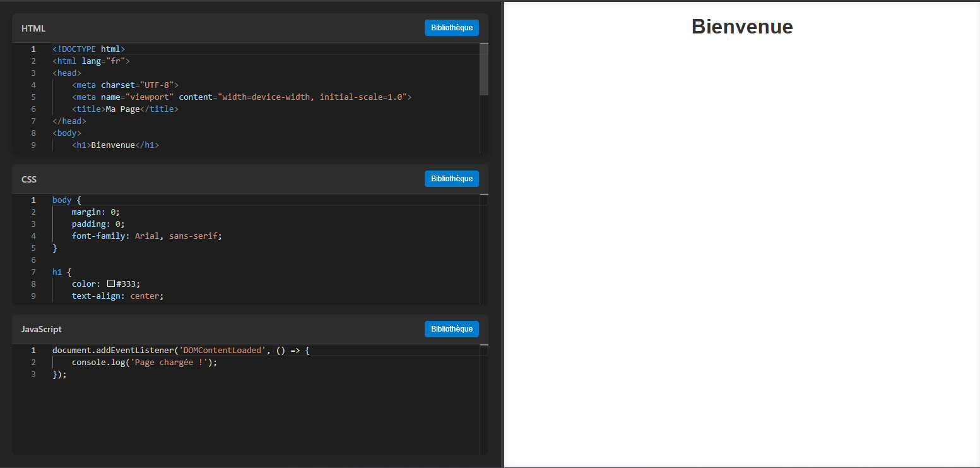Click the title tag 'Ma Page' text

click(x=122, y=109)
